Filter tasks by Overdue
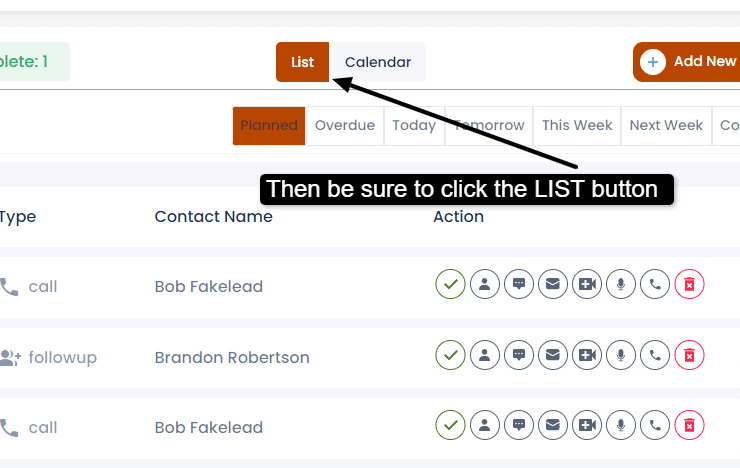The width and height of the screenshot is (740, 468). pyautogui.click(x=345, y=126)
